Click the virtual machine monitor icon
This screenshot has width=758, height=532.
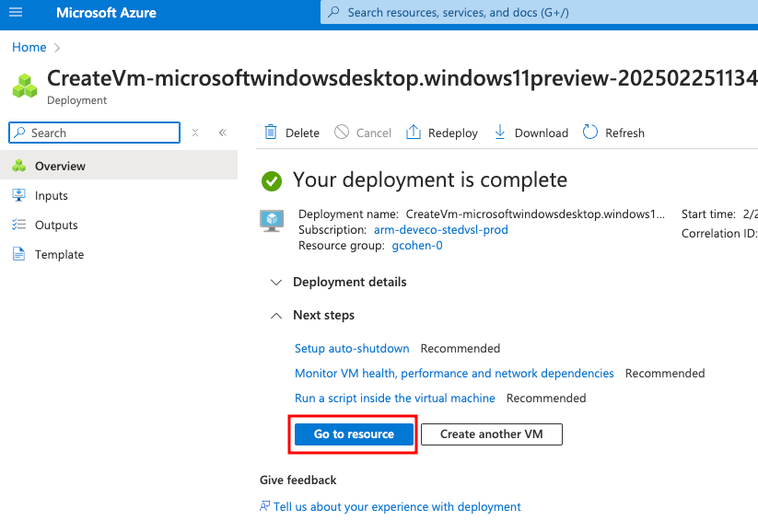click(272, 221)
